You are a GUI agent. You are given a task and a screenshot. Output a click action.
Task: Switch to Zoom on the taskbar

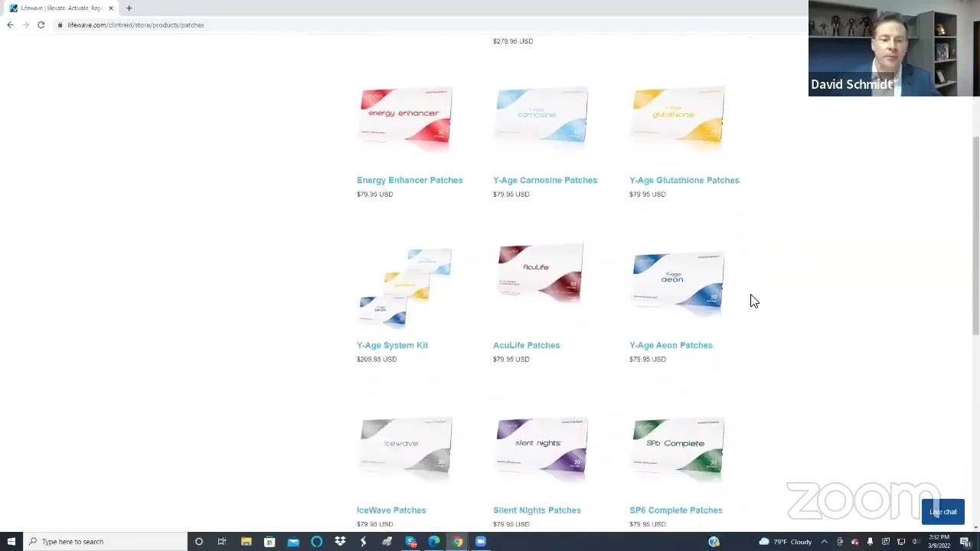[481, 542]
